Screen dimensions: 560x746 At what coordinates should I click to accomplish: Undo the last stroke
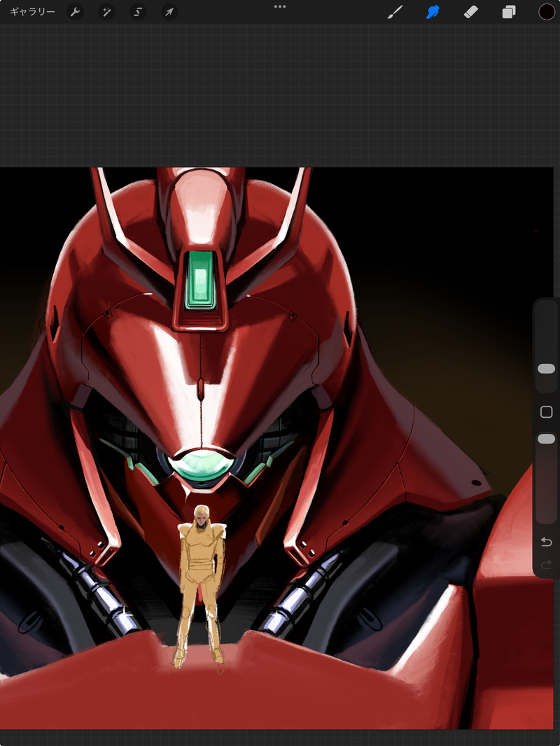(546, 542)
